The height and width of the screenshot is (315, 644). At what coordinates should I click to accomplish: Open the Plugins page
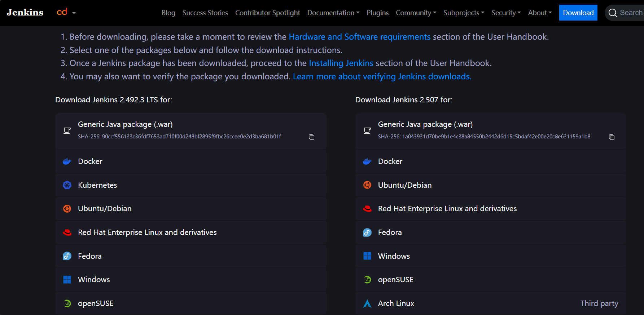(x=378, y=13)
